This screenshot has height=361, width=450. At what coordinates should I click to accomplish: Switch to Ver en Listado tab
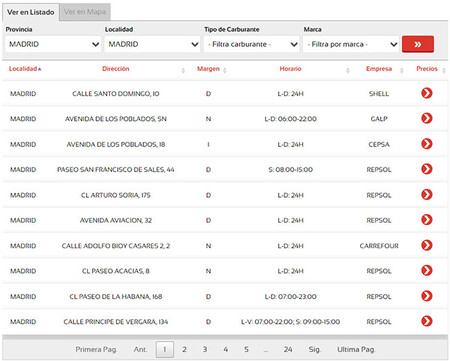click(31, 12)
